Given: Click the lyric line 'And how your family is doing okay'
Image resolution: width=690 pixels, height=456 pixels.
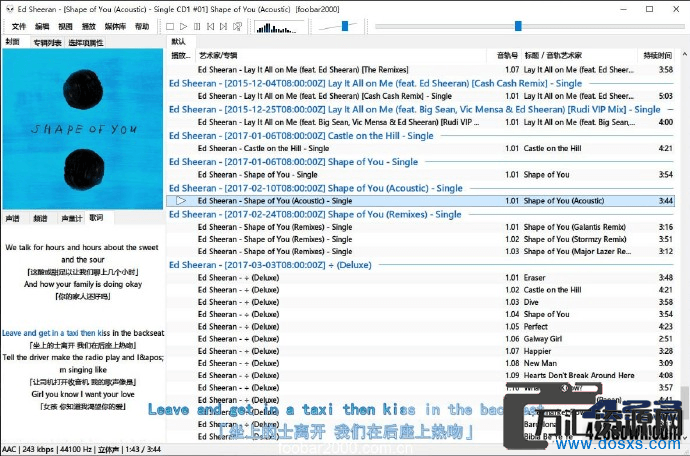Looking at the screenshot, I should [x=83, y=284].
